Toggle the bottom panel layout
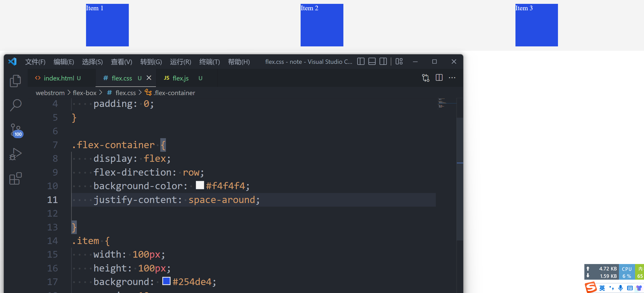 coord(372,62)
